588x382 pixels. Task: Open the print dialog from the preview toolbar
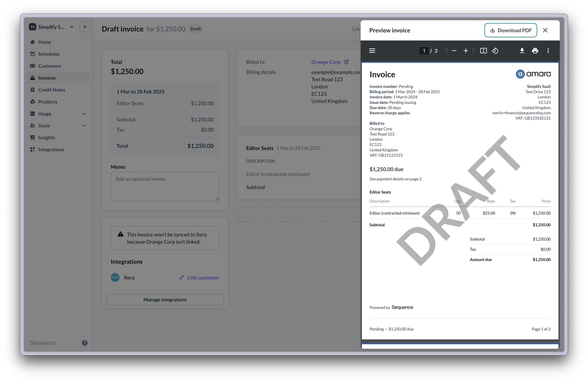pos(535,51)
